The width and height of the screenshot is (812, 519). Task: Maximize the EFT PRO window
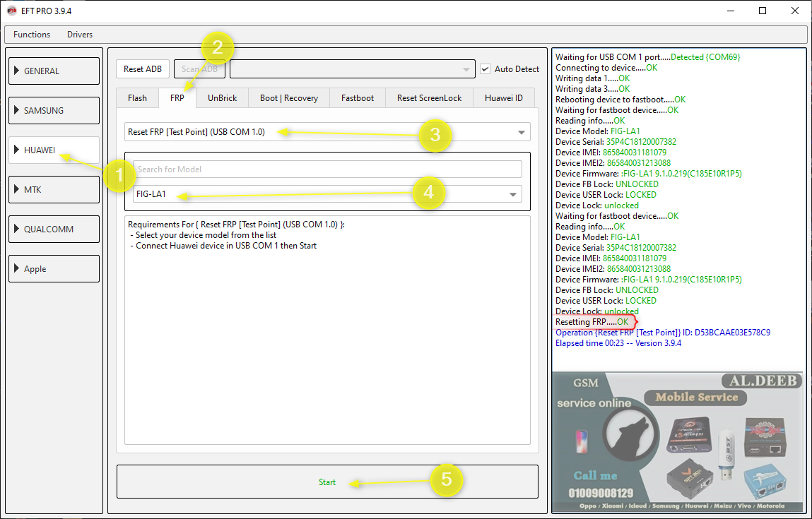763,11
